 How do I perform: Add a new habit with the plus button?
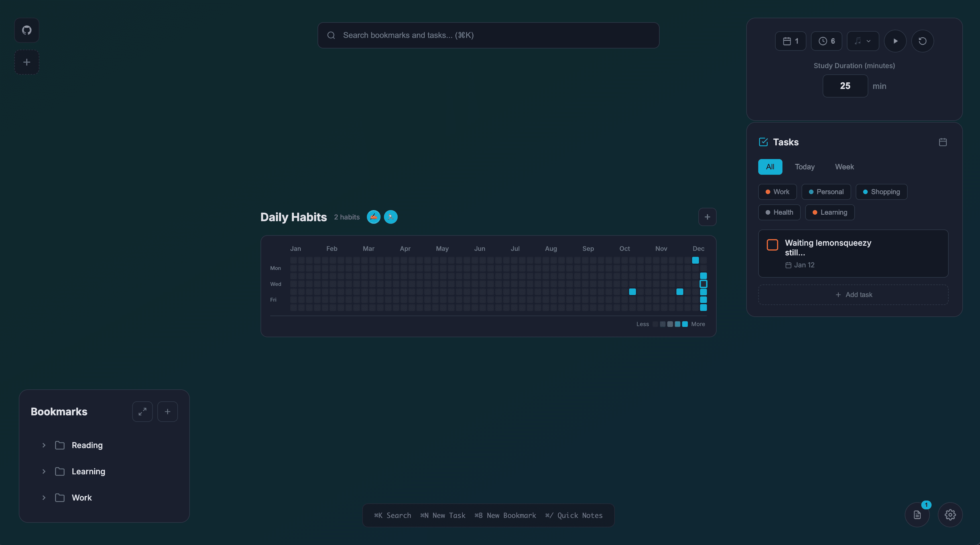click(x=707, y=217)
